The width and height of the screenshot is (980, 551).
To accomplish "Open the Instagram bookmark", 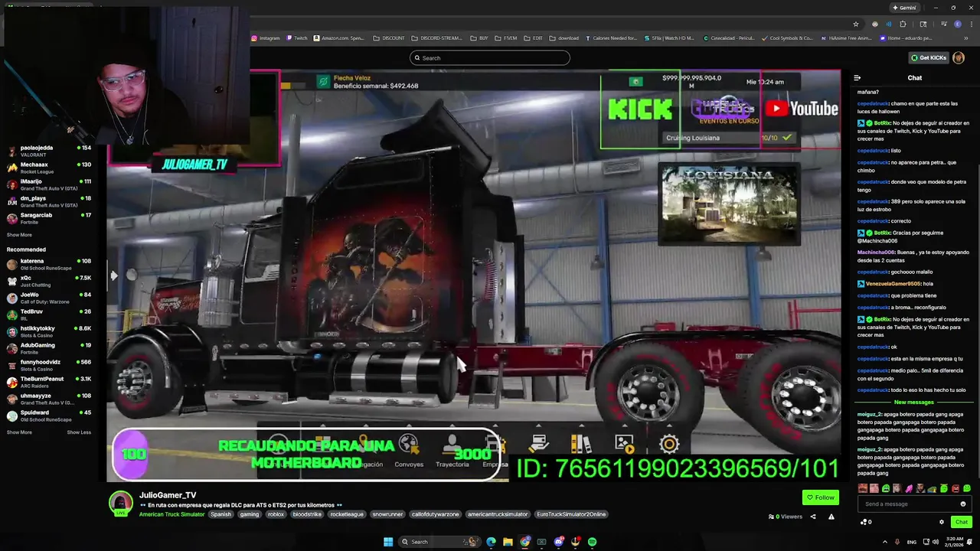I will point(266,37).
